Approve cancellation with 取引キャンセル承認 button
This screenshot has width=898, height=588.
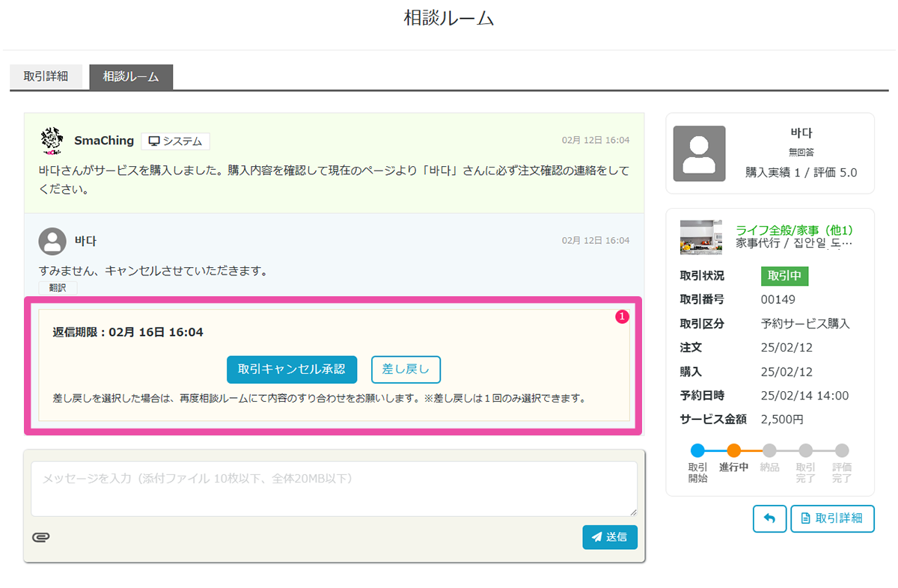[x=292, y=370]
